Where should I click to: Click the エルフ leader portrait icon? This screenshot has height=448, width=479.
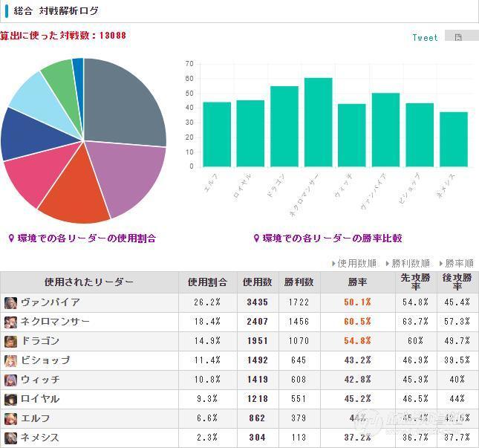pyautogui.click(x=10, y=418)
